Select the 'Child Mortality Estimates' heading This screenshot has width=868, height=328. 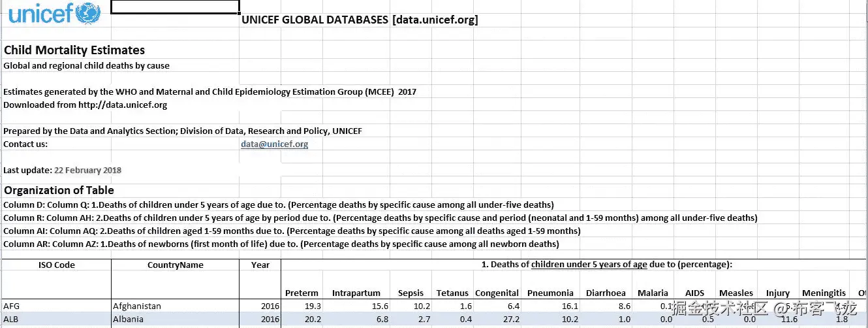pyautogui.click(x=74, y=50)
